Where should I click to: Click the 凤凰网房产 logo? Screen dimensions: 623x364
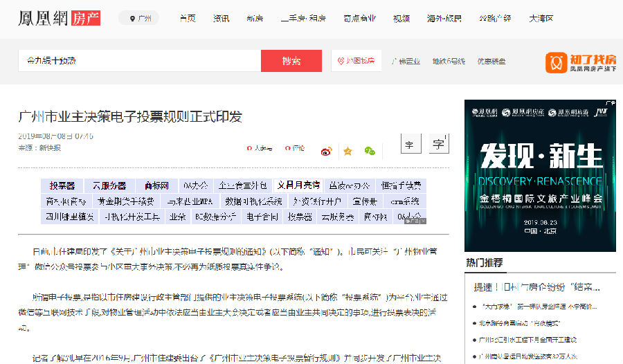pos(59,17)
